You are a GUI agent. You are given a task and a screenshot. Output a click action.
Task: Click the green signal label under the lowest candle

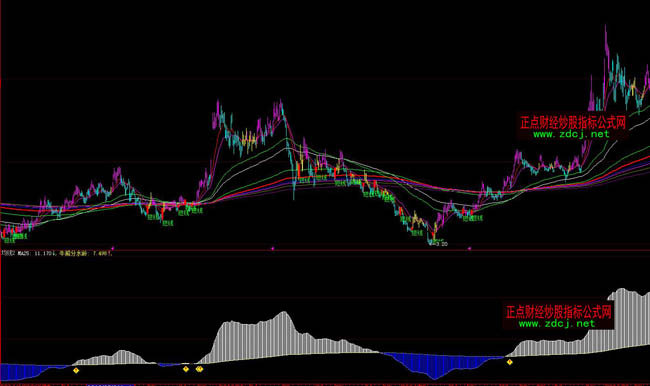click(x=437, y=240)
